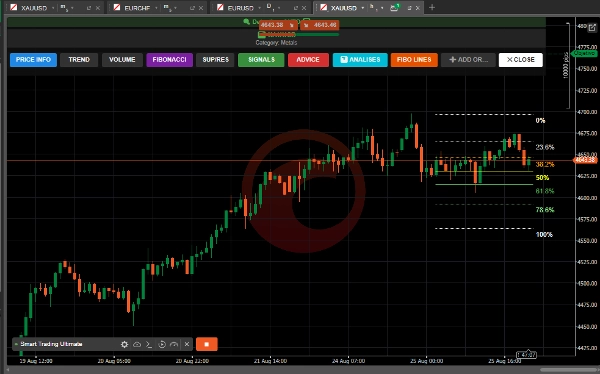This screenshot has width=600, height=374.
Task: Click the purple FIBONACCI button
Action: coord(170,60)
